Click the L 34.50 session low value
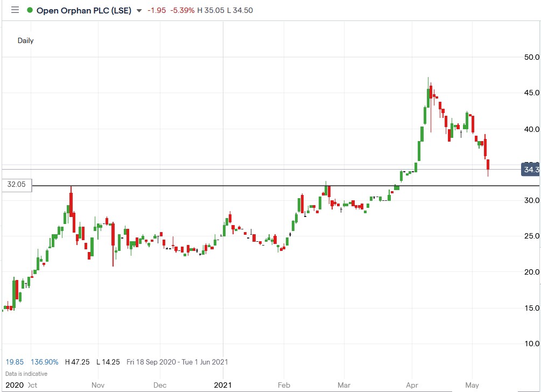This screenshot has height=392, width=541. 240,10
